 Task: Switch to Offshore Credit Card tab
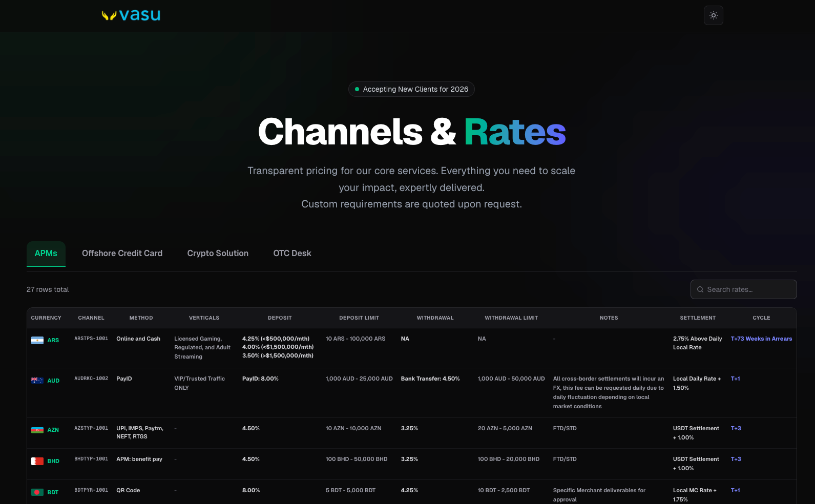[122, 254]
